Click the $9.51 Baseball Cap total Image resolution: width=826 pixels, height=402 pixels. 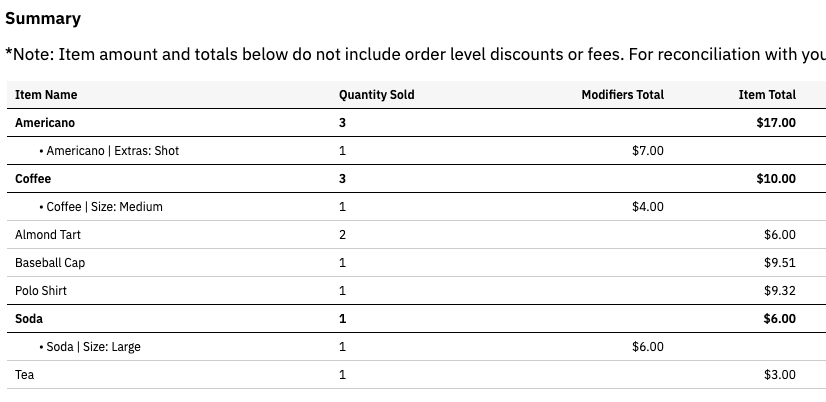(780, 263)
